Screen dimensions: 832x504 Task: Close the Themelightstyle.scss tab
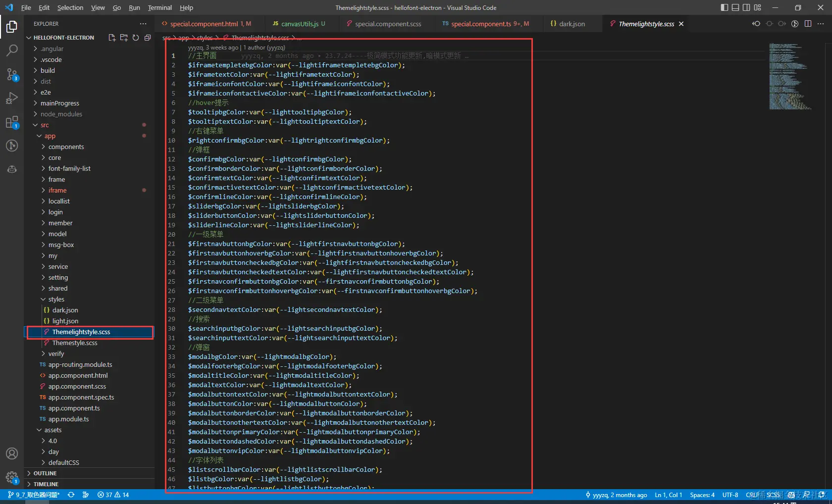click(x=681, y=24)
